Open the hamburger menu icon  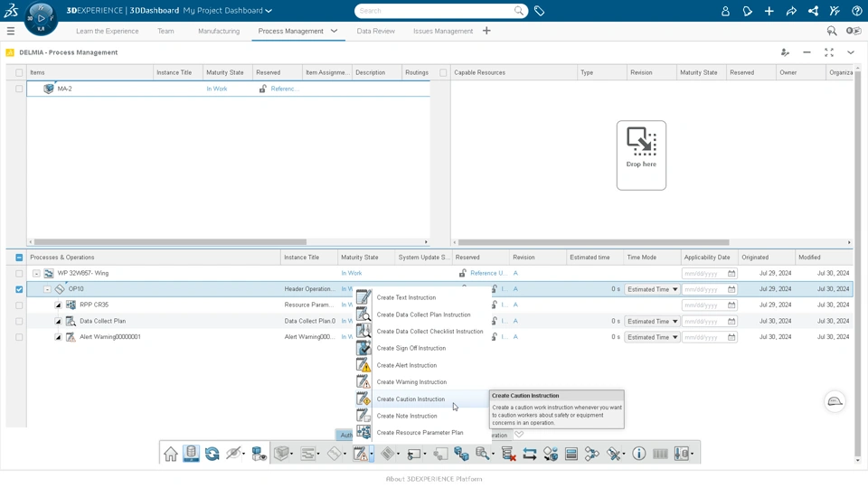pos(11,31)
